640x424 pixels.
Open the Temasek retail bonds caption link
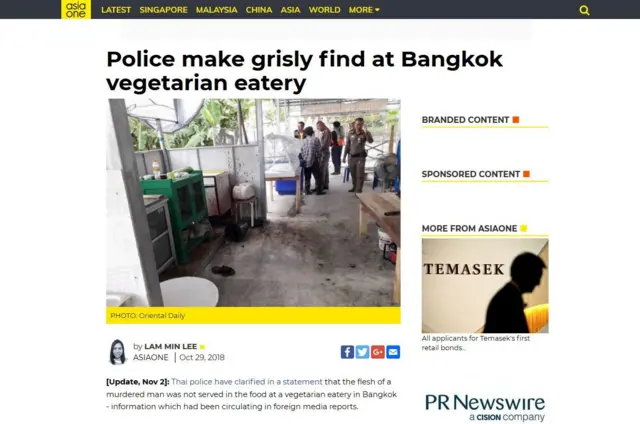[x=476, y=343]
